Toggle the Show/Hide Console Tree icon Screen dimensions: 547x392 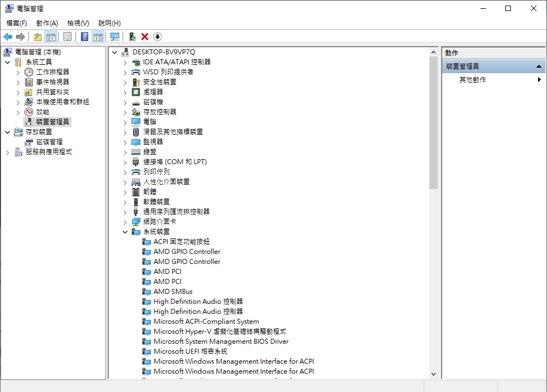pos(51,37)
